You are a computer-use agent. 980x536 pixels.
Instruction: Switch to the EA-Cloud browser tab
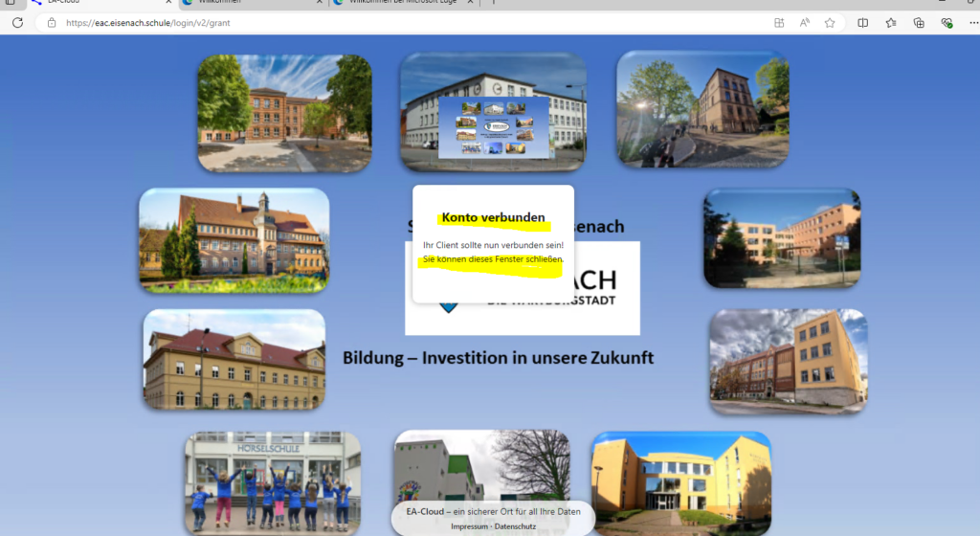(101, 2)
